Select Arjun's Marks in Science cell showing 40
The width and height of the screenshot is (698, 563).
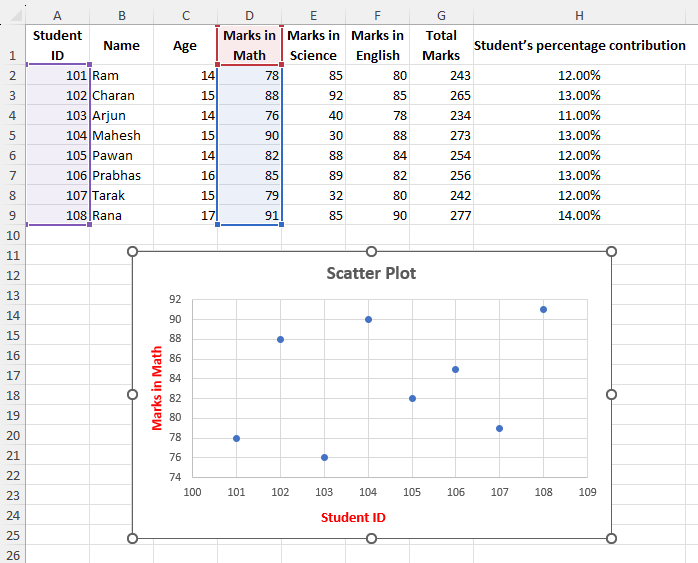(313, 115)
